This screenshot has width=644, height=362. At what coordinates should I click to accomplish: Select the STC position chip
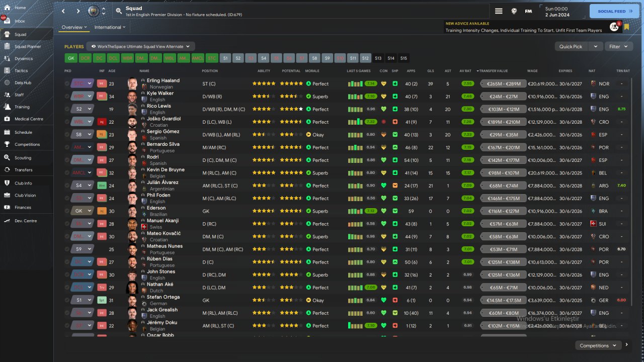[x=212, y=58]
